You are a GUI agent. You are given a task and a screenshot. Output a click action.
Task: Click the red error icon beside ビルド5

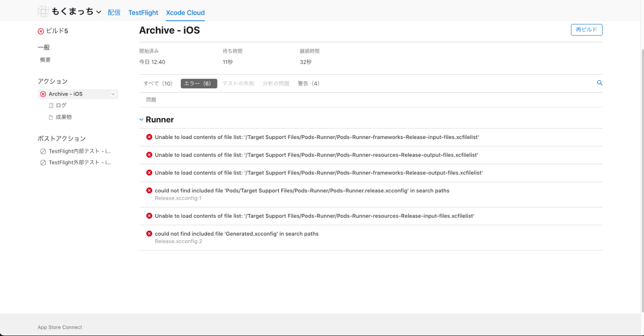point(41,31)
